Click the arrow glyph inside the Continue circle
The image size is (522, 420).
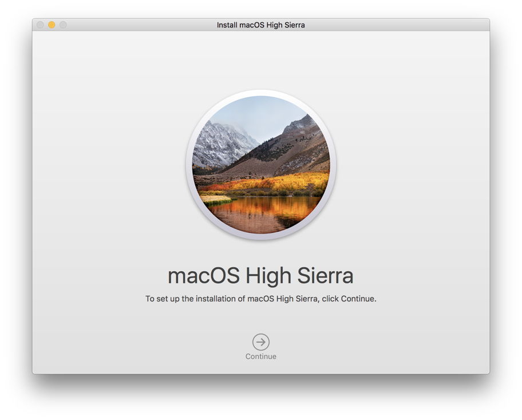coord(261,342)
